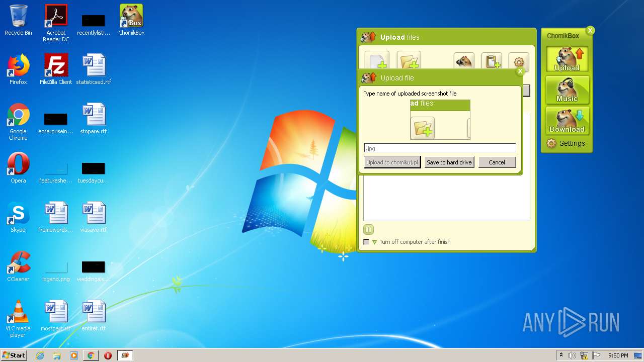The height and width of the screenshot is (362, 644).
Task: Launch VLC media player shortcut
Action: 18,319
